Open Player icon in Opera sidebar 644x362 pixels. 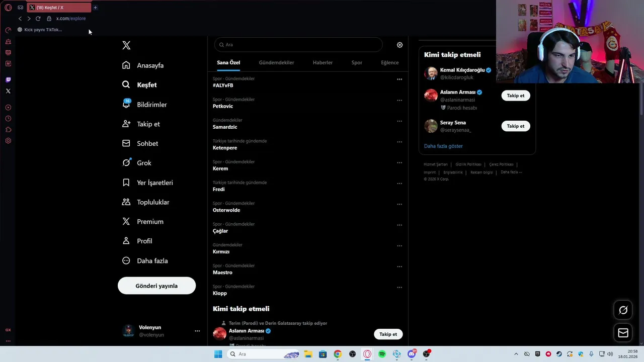coord(8,108)
